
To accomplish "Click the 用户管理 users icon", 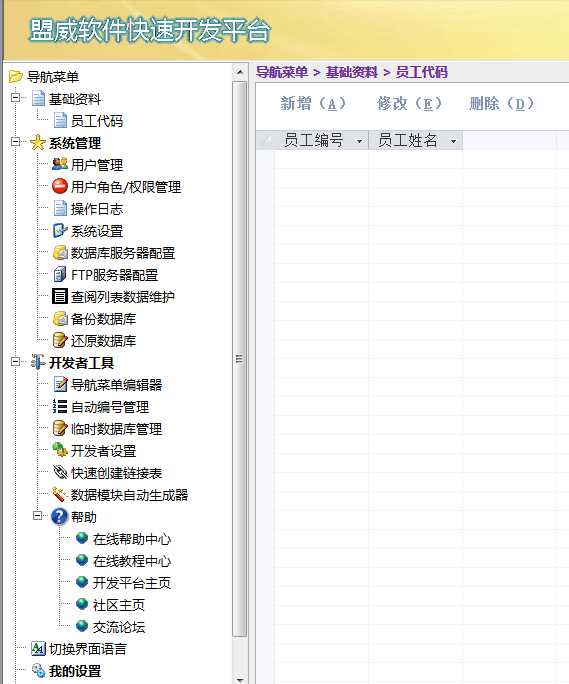I will [x=60, y=164].
